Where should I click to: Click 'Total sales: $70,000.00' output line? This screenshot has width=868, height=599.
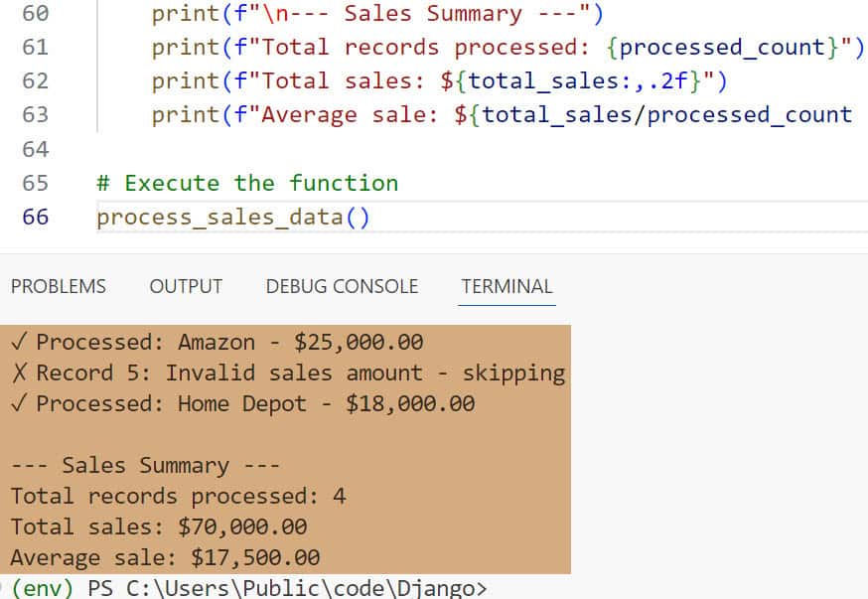click(x=159, y=526)
